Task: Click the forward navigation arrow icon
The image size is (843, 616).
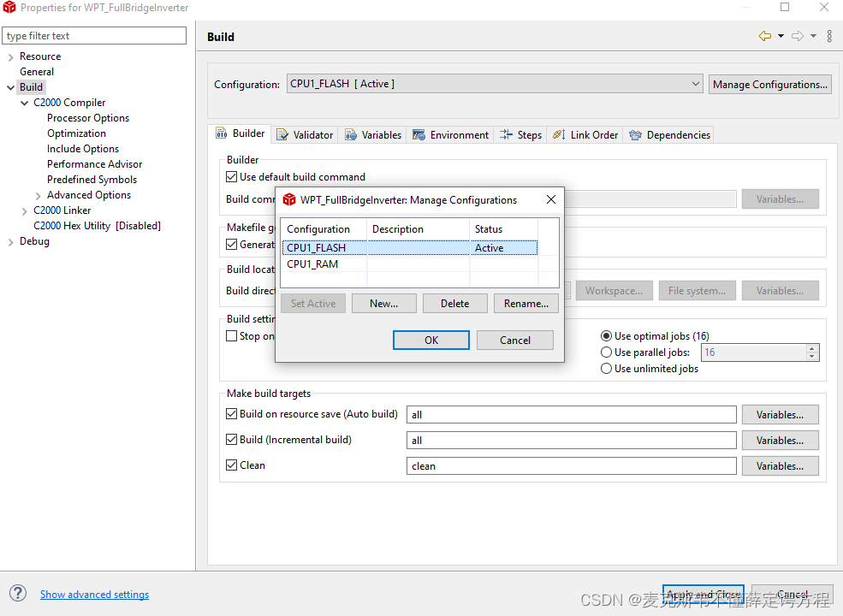Action: [798, 36]
